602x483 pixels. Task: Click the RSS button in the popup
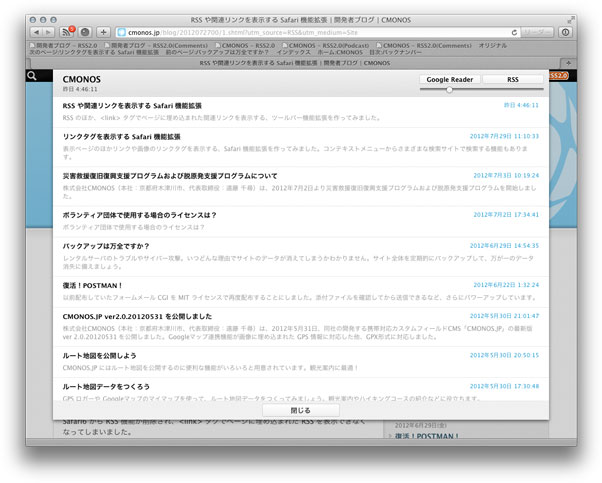coord(513,79)
